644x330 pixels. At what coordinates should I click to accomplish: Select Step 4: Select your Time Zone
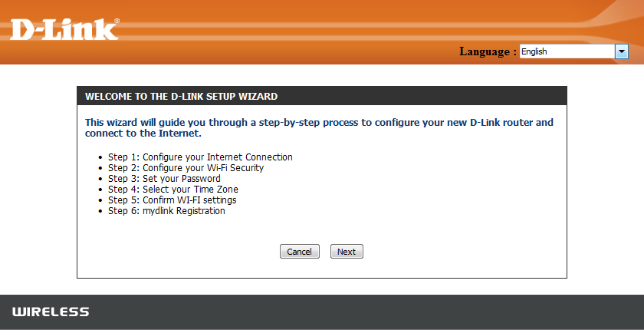173,190
